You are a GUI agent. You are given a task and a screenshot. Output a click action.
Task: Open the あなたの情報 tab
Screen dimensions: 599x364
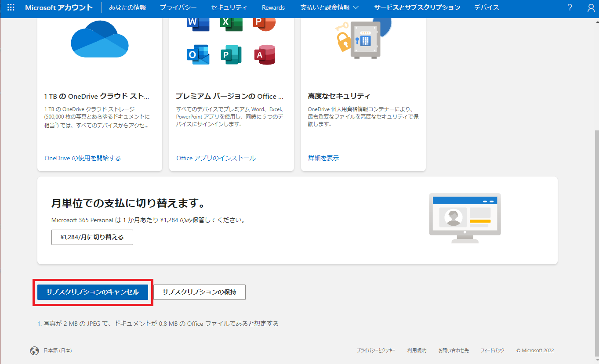click(127, 7)
